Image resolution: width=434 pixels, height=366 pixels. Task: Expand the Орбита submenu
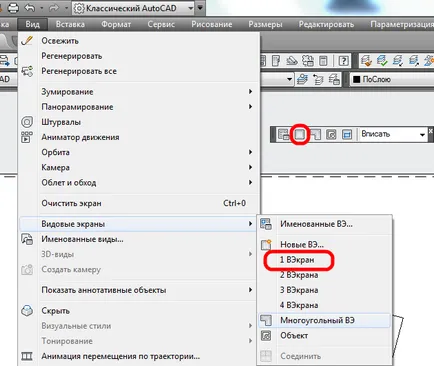[x=138, y=152]
